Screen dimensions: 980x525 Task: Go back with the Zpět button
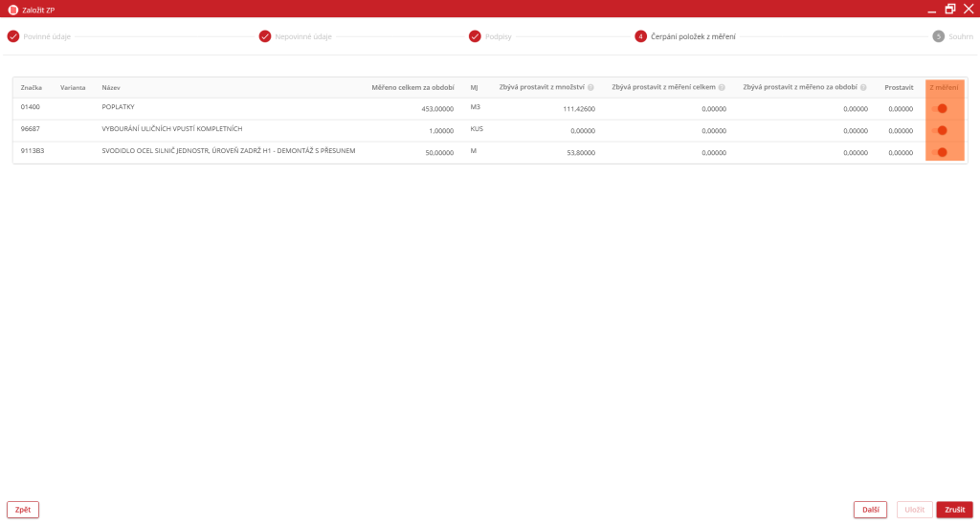pos(23,510)
